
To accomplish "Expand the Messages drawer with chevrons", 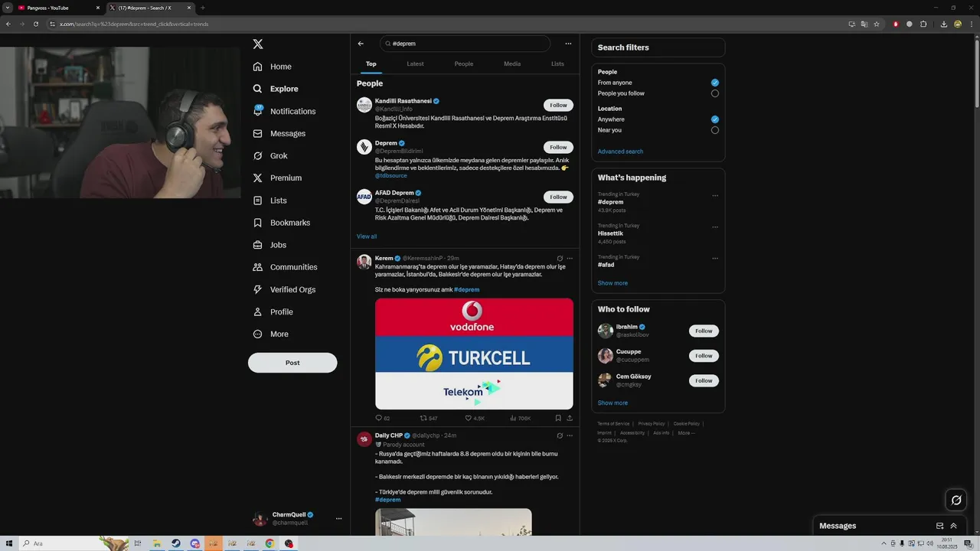I will (953, 526).
